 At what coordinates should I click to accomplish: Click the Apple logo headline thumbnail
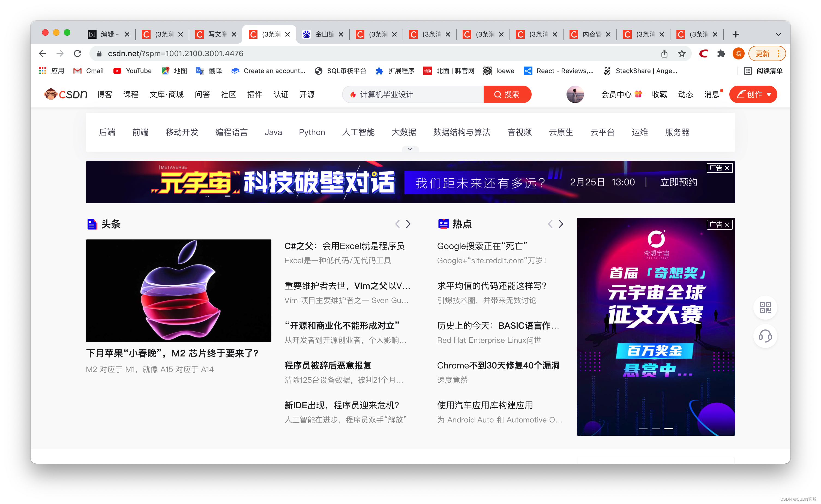point(178,290)
